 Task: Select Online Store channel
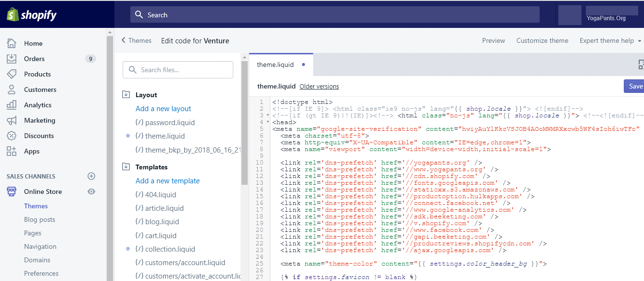[43, 192]
